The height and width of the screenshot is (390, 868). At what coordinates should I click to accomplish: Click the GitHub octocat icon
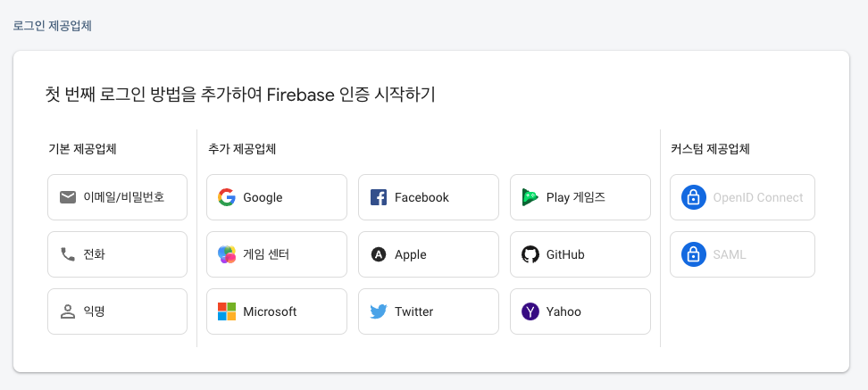pos(530,254)
